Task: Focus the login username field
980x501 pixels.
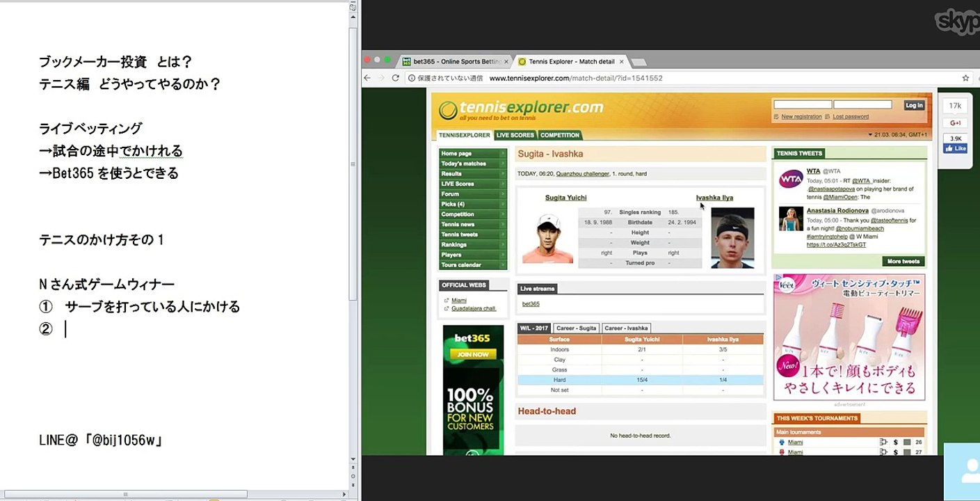Action: coord(803,104)
